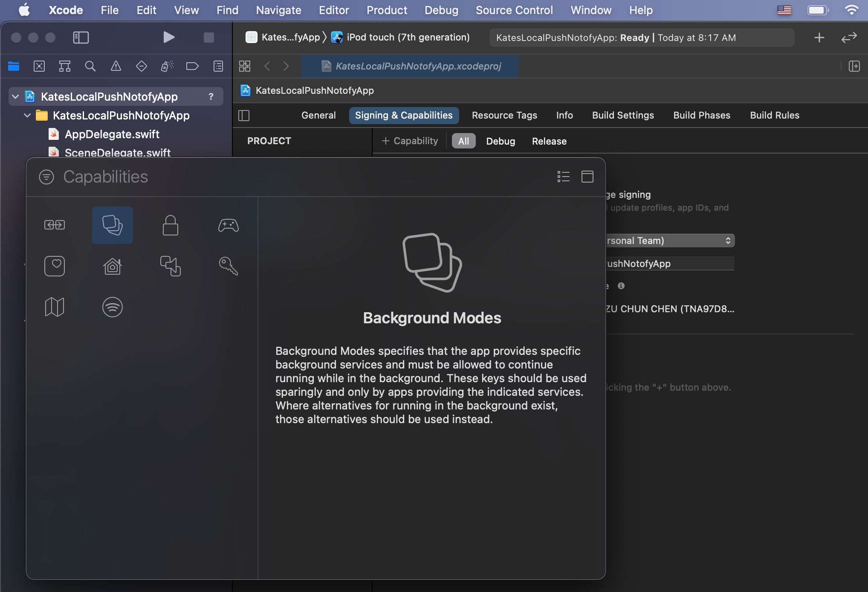The width and height of the screenshot is (868, 592).
Task: Select the Maps capability icon
Action: 55,307
